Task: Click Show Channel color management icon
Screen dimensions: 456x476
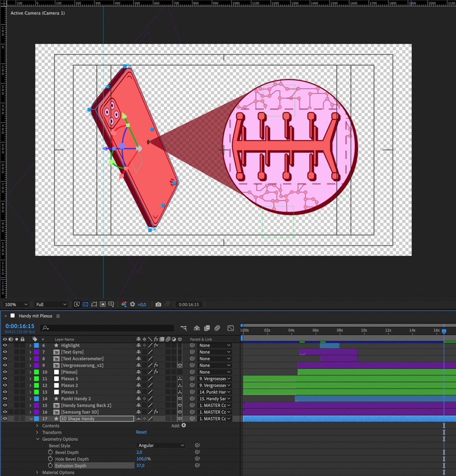Action: 124,305
